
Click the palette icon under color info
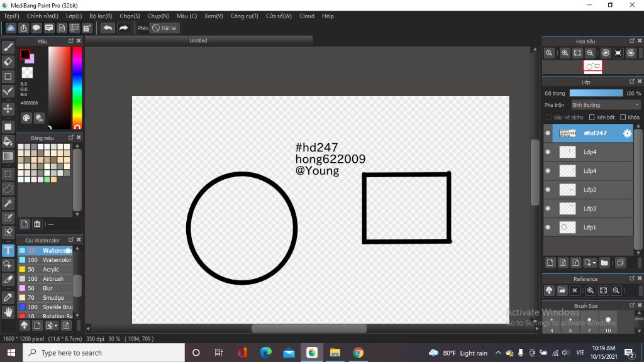(x=26, y=118)
